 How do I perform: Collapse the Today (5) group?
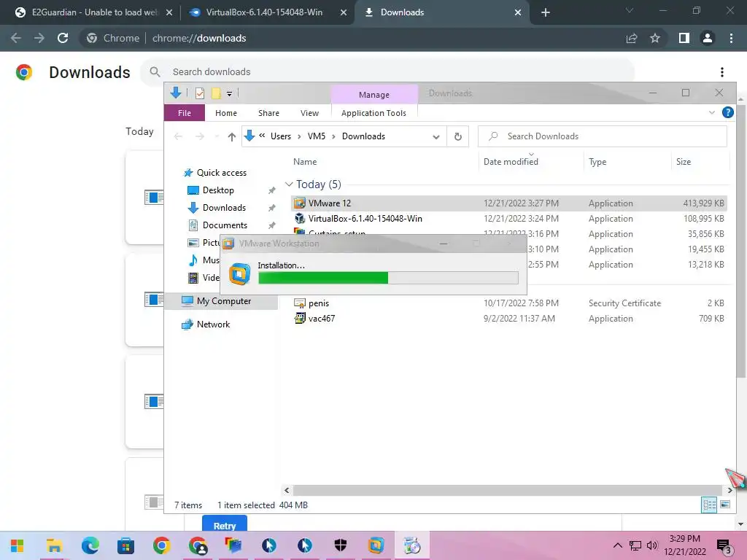(289, 184)
